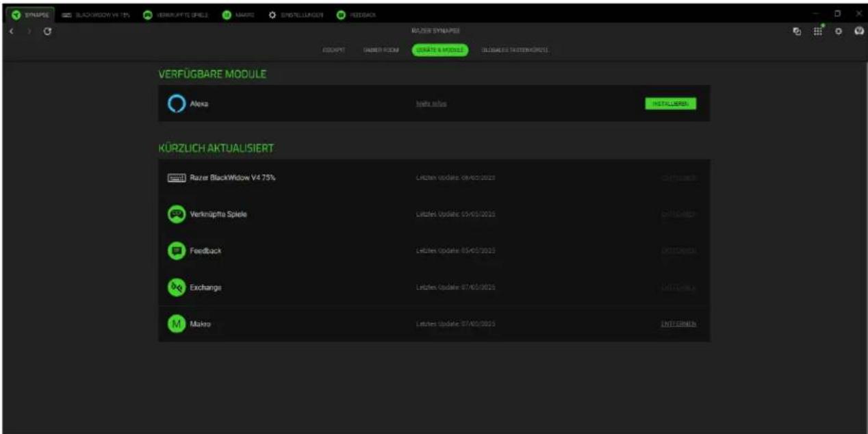
Task: Switch to the BlackWidow V4 75% tab
Action: coord(95,14)
